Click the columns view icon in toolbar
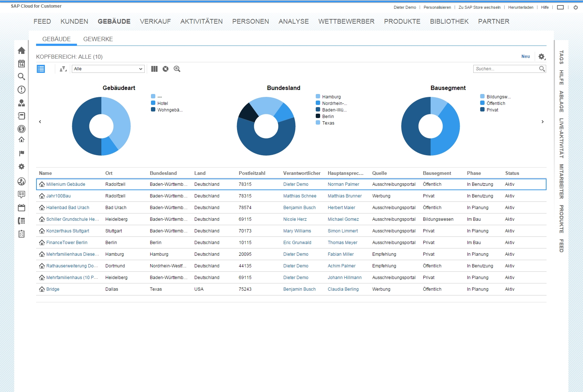Screen dimensions: 583x392 coord(154,69)
